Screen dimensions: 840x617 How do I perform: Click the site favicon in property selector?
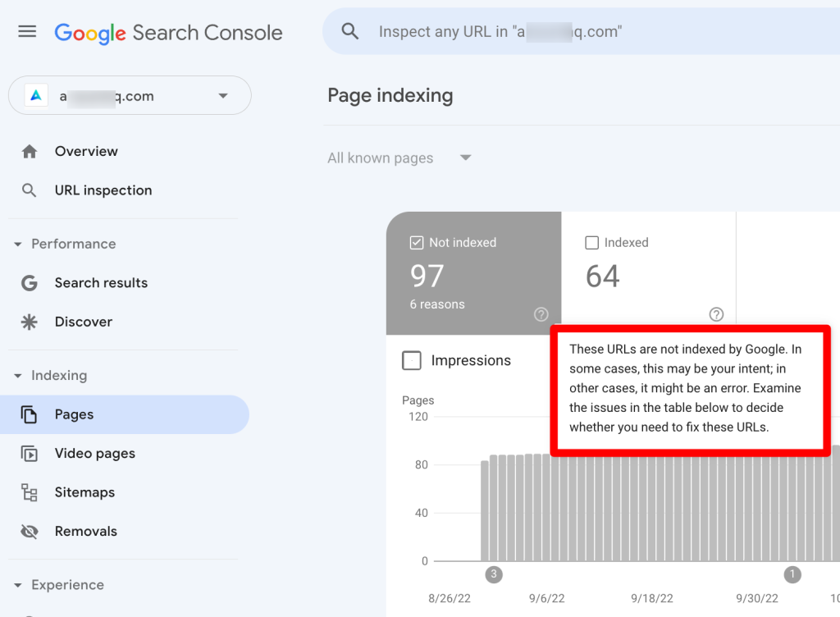pos(36,96)
